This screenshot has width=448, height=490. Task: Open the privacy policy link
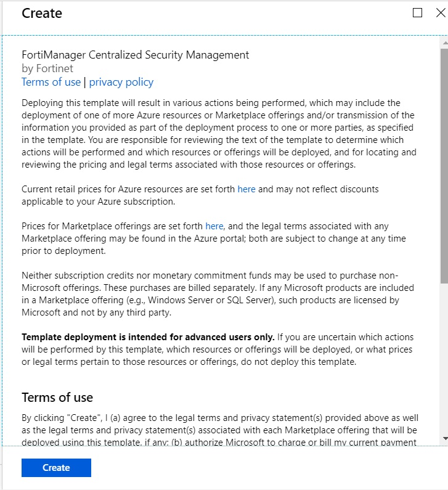[121, 82]
